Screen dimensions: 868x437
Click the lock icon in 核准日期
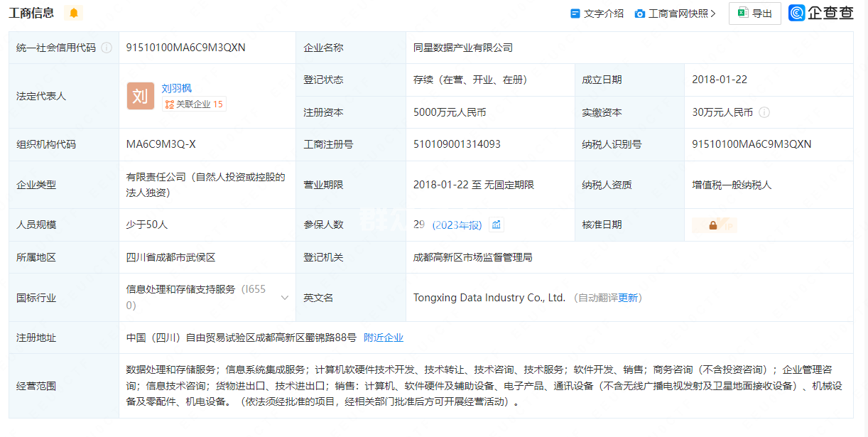coord(713,225)
